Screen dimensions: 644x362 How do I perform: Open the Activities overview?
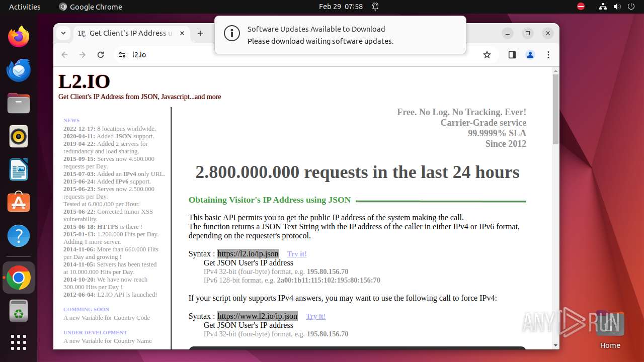coord(25,7)
